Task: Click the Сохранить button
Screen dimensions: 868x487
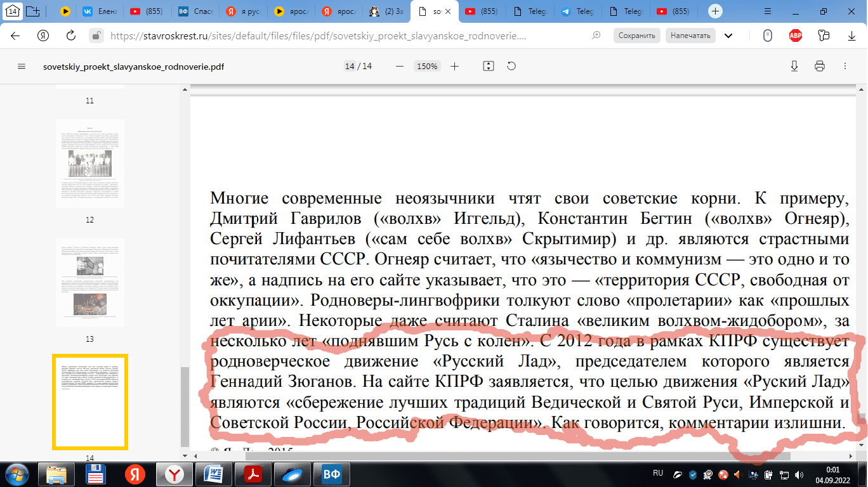Action: pos(636,36)
